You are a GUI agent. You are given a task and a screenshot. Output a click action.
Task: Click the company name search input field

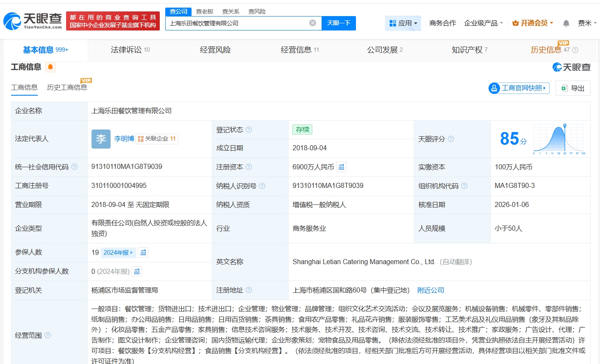pyautogui.click(x=237, y=23)
